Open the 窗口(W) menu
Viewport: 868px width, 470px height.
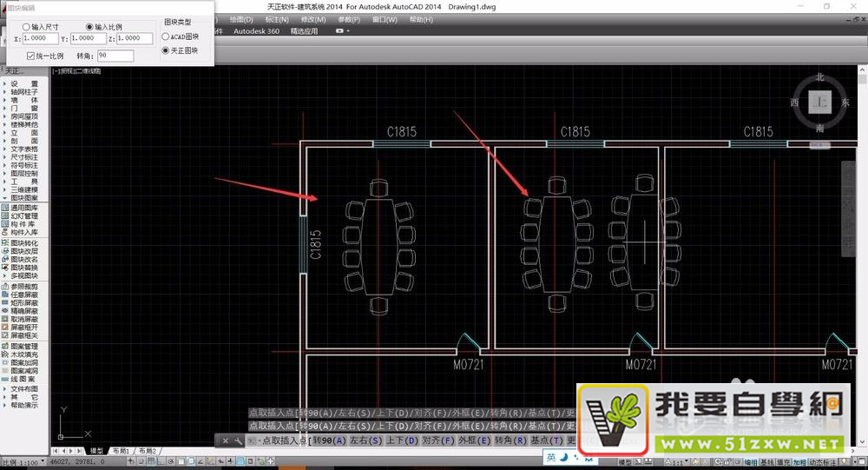point(385,19)
